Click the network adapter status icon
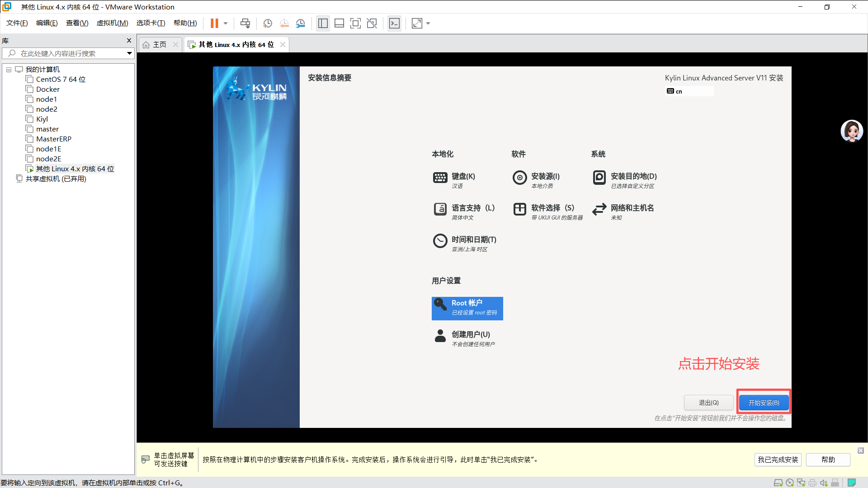This screenshot has width=868, height=488. tap(801, 483)
